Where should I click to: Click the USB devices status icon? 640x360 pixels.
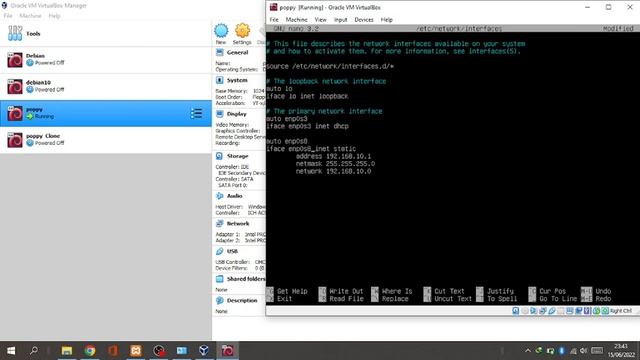pyautogui.click(x=552, y=311)
